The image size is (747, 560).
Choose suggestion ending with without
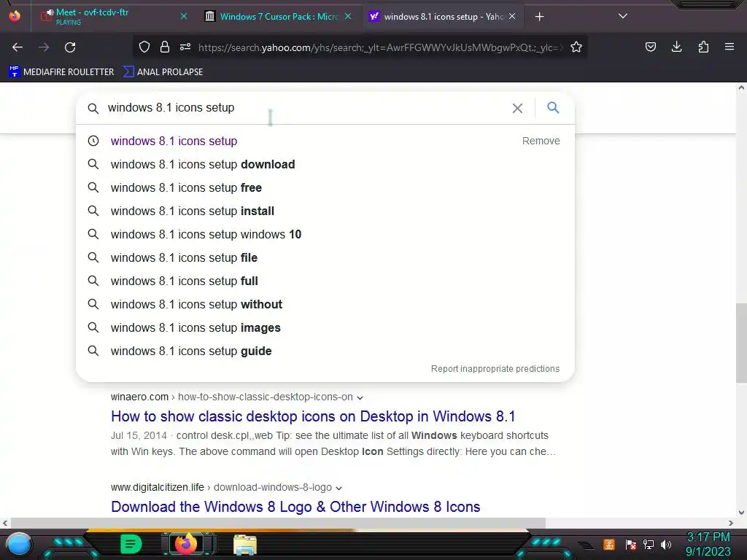click(x=325, y=304)
